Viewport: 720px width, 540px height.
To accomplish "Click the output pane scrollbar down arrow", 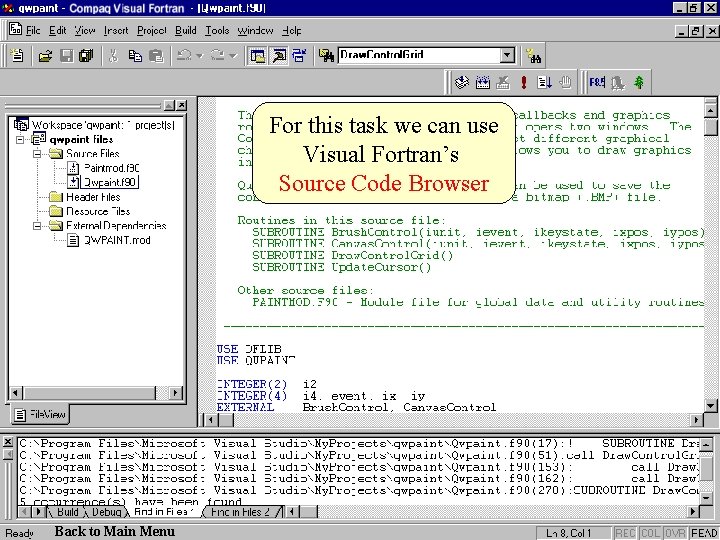I will click(x=706, y=497).
